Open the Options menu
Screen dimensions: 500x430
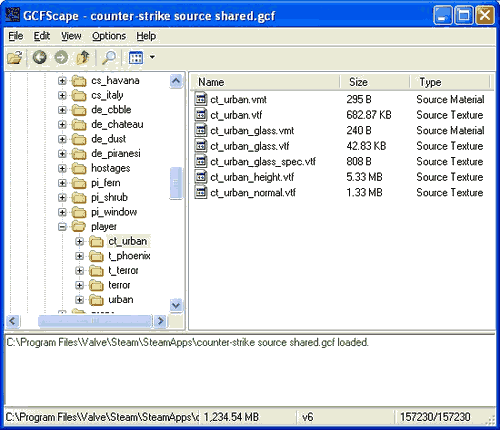[109, 36]
